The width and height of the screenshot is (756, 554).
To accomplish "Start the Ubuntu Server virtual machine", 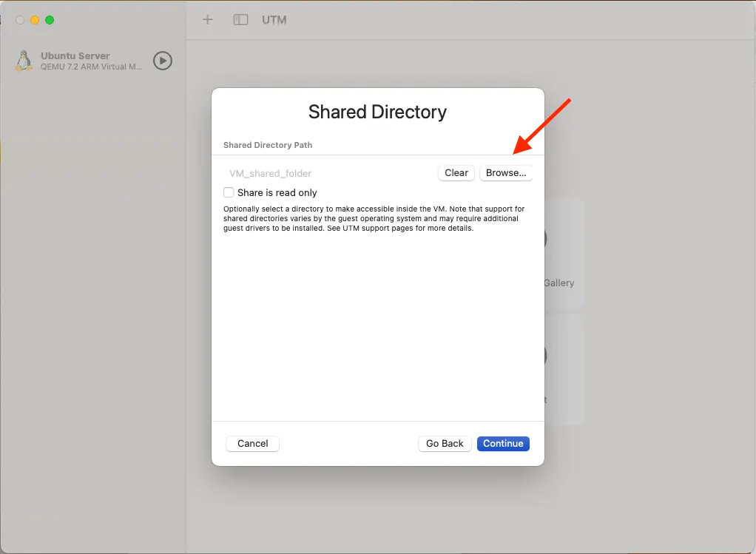I will click(163, 61).
